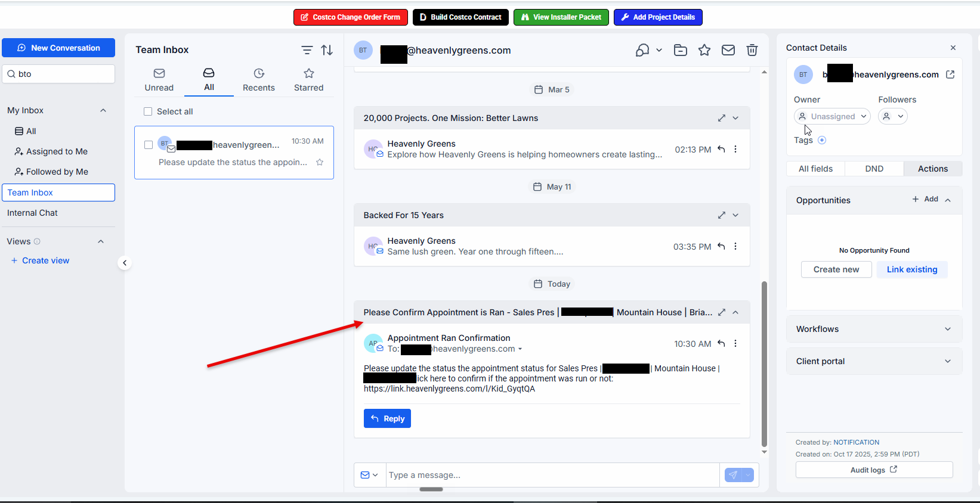Screen dimensions: 980x503
Task: Click the Type a message field
Action: 552,475
